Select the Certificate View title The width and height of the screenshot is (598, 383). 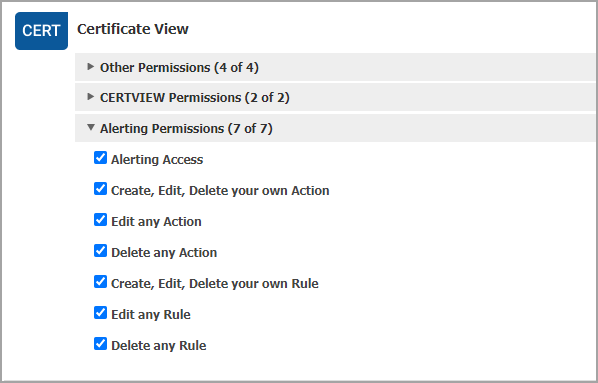click(x=133, y=29)
